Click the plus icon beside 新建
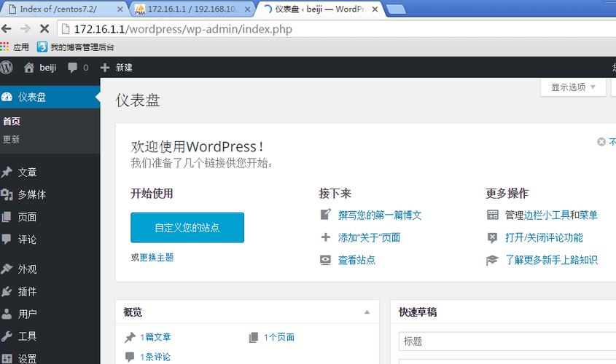 [104, 68]
